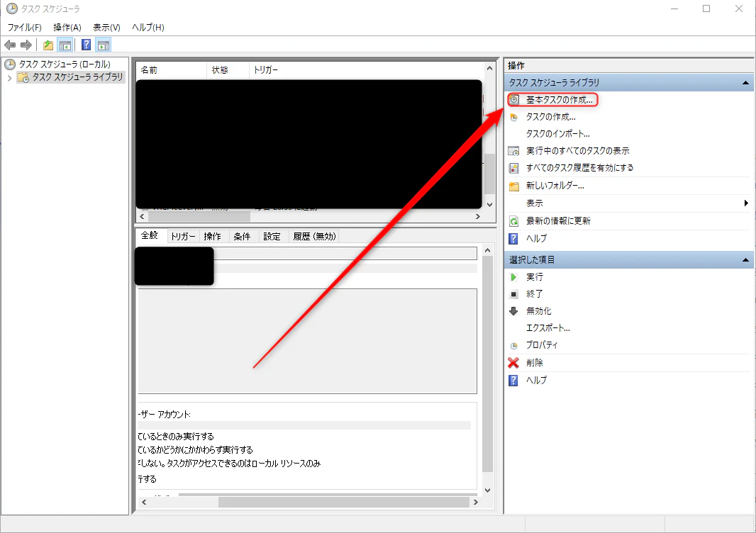Click the Task Scheduler title bar clock icon
The width and height of the screenshot is (756, 533).
[11, 9]
